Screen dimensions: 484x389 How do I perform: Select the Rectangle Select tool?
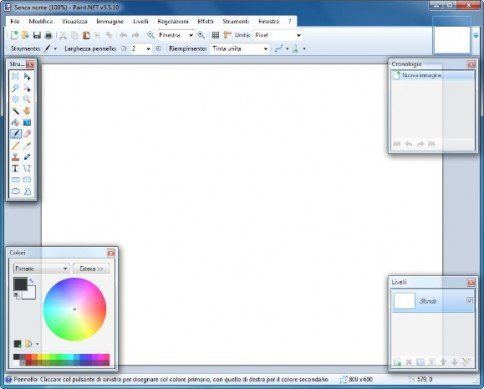coord(15,77)
